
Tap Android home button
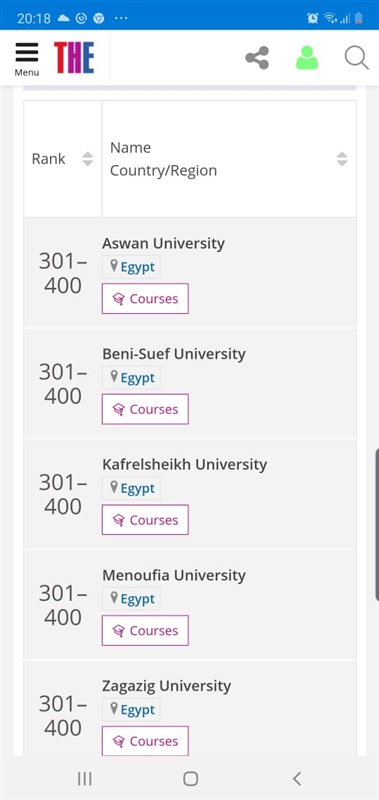point(190,779)
